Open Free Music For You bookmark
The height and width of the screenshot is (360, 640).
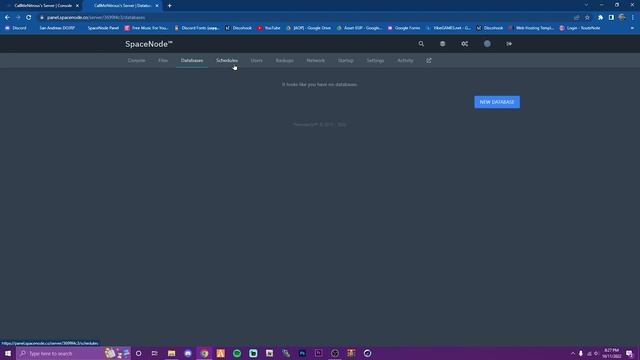click(146, 28)
